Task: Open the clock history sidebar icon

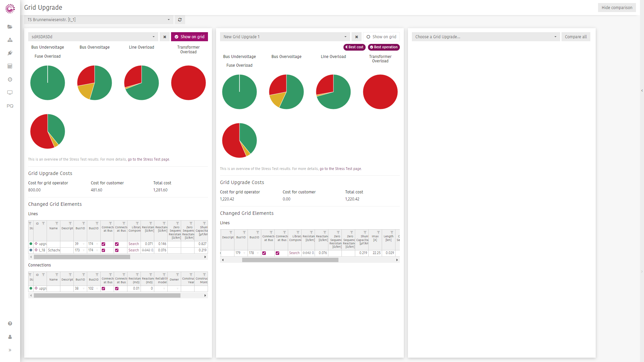Action: [x=10, y=79]
